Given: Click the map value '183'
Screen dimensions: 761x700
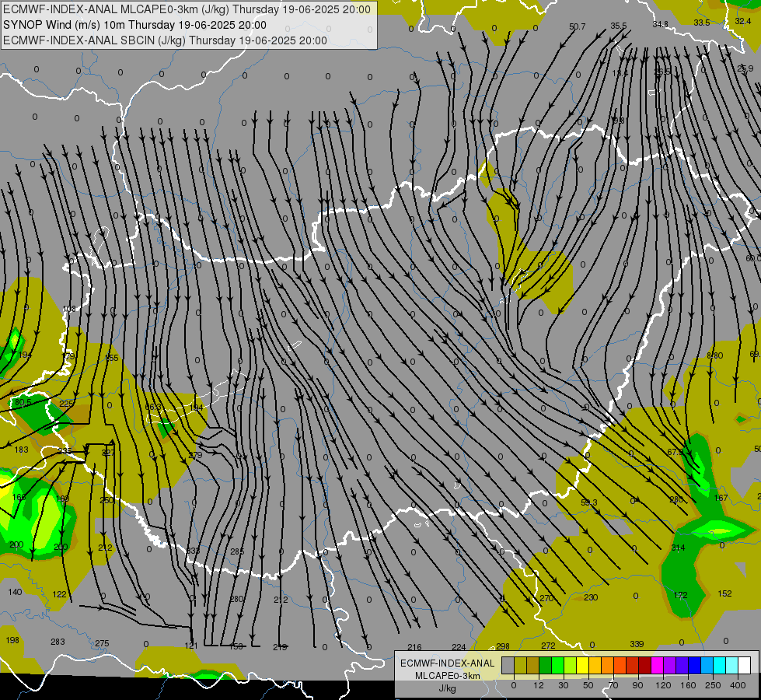Looking at the screenshot, I should click(x=21, y=450).
